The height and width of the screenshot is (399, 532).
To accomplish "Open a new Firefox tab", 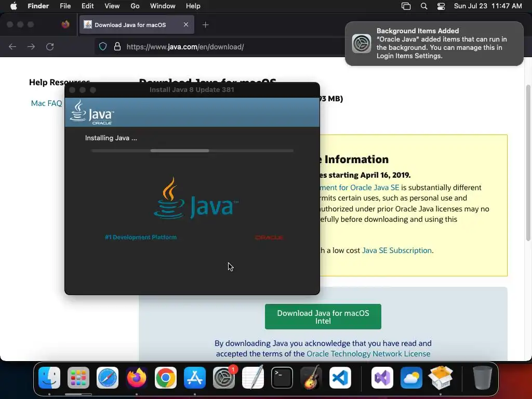I will pos(205,25).
